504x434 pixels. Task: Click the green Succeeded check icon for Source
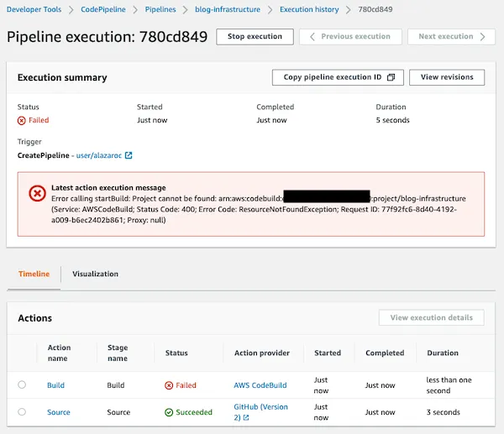point(169,412)
